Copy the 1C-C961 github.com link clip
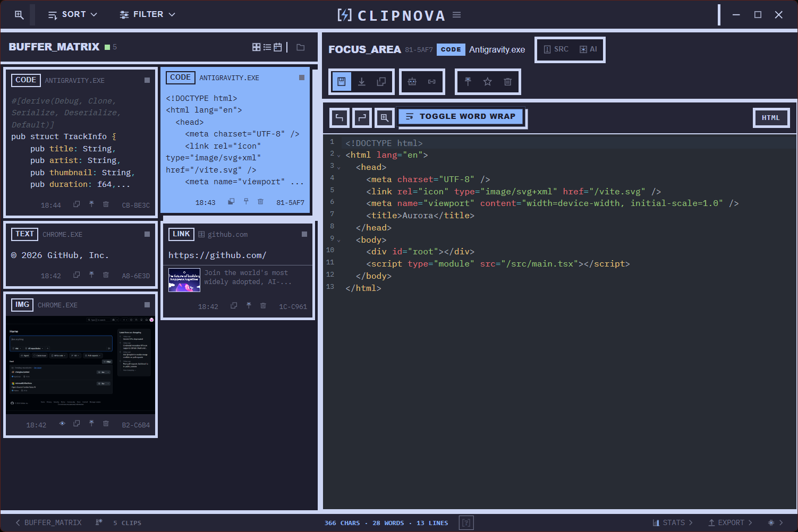 click(234, 306)
